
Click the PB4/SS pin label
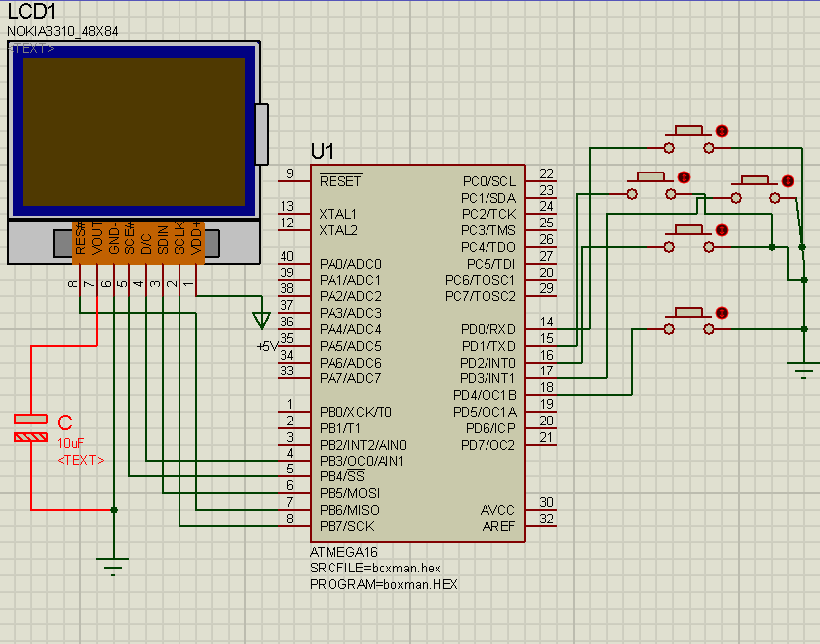coord(342,476)
